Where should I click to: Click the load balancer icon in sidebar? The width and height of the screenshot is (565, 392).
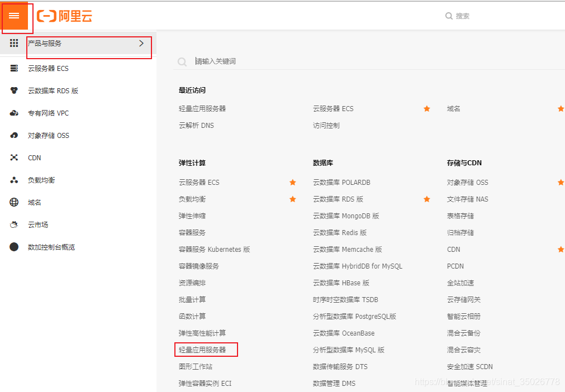(x=14, y=180)
